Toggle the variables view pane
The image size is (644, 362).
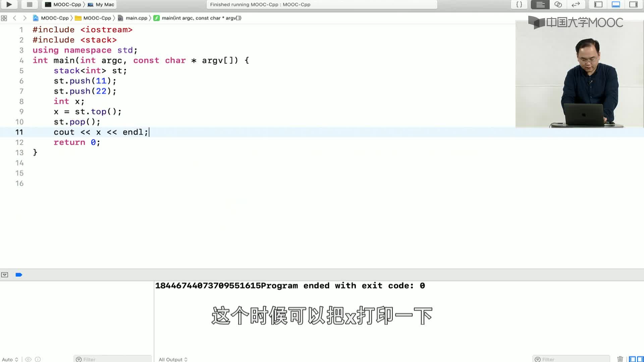click(x=632, y=359)
